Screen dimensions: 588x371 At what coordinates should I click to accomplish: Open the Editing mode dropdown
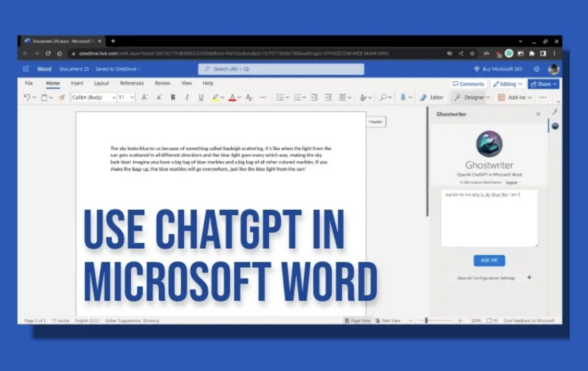coord(507,84)
